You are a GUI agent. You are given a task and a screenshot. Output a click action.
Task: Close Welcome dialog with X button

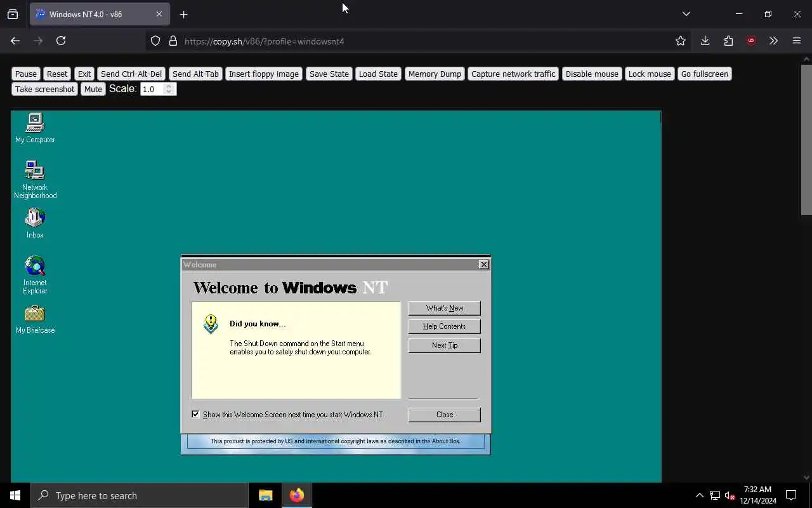[x=484, y=264]
